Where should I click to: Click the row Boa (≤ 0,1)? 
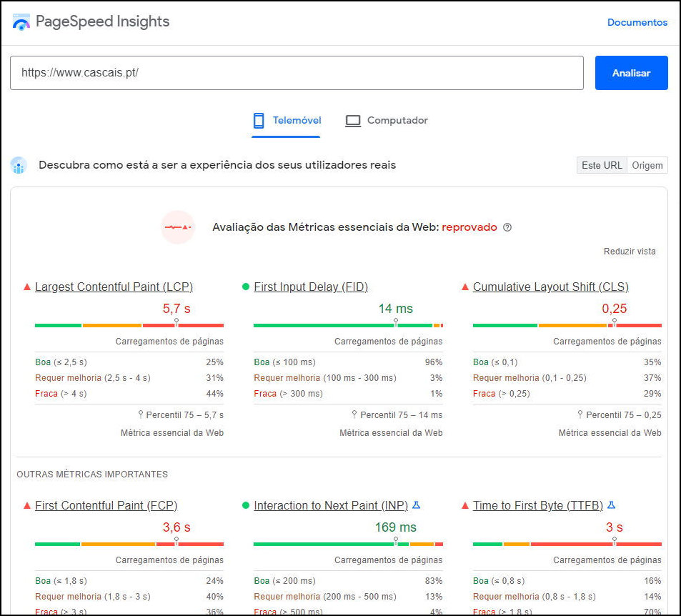(x=567, y=362)
